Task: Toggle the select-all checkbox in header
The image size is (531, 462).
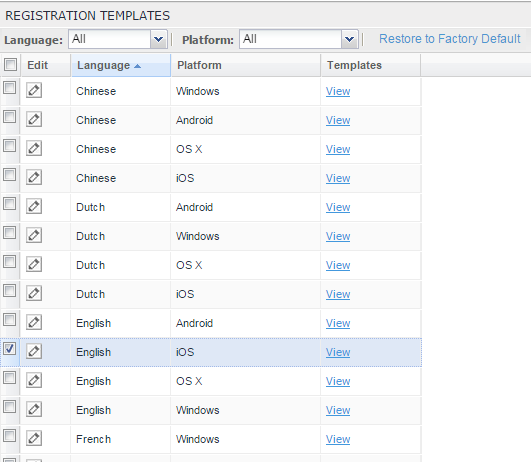Action: coord(10,64)
